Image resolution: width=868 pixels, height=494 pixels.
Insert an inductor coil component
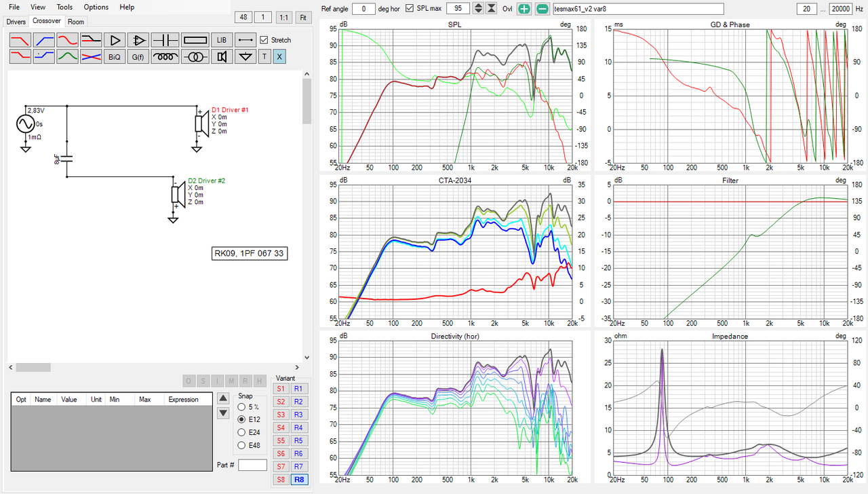165,57
